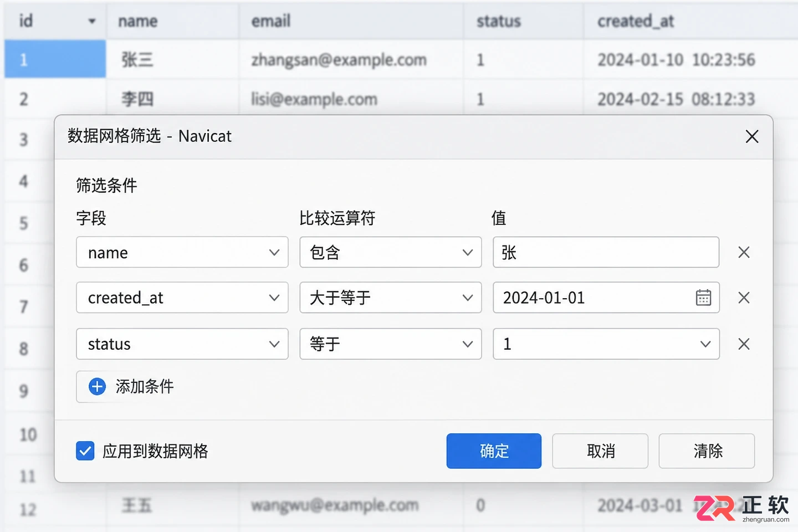Click the 取消 button
Screen dimensions: 798x532
pyautogui.click(x=600, y=451)
